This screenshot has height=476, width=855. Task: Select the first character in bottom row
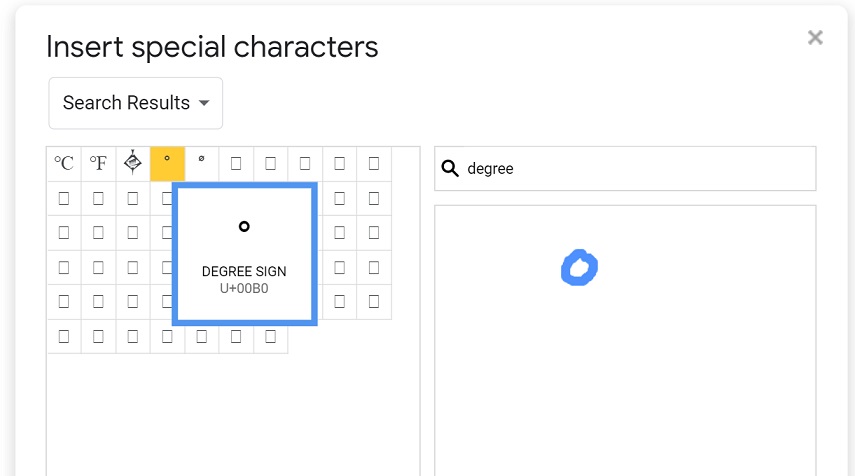click(x=64, y=337)
